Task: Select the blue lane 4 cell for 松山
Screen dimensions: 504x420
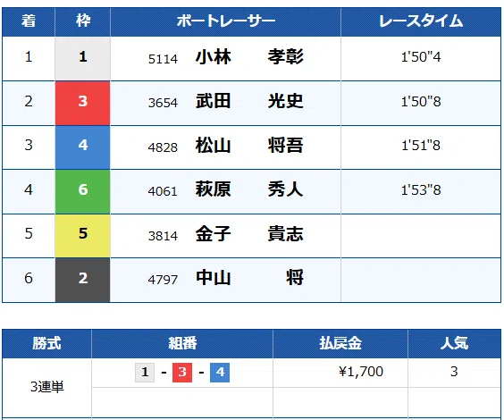Action: (x=82, y=147)
